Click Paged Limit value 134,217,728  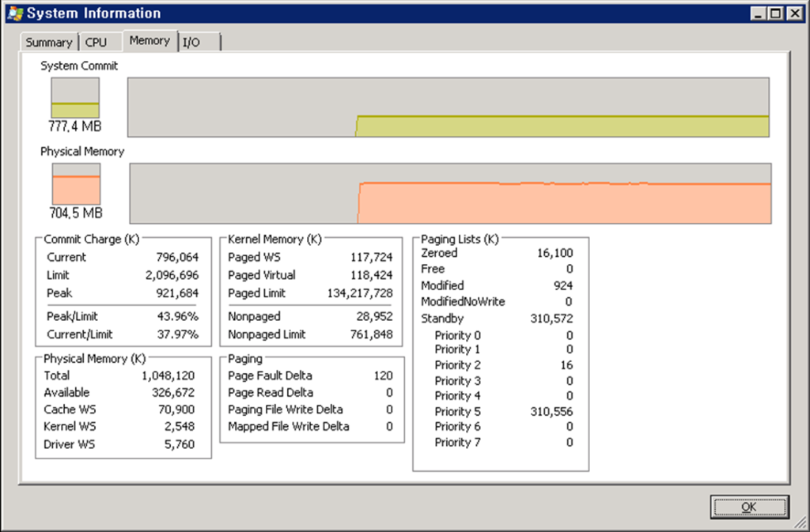360,293
